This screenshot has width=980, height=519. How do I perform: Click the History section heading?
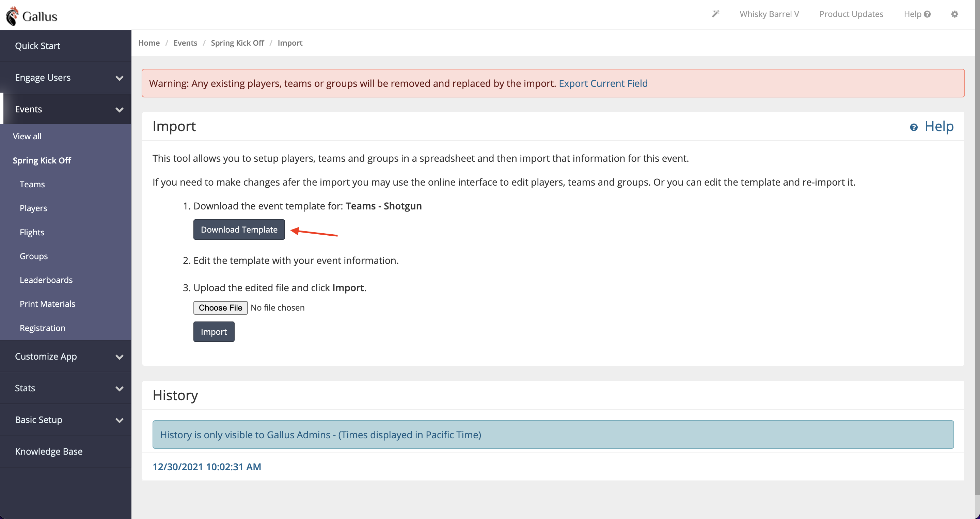[175, 395]
